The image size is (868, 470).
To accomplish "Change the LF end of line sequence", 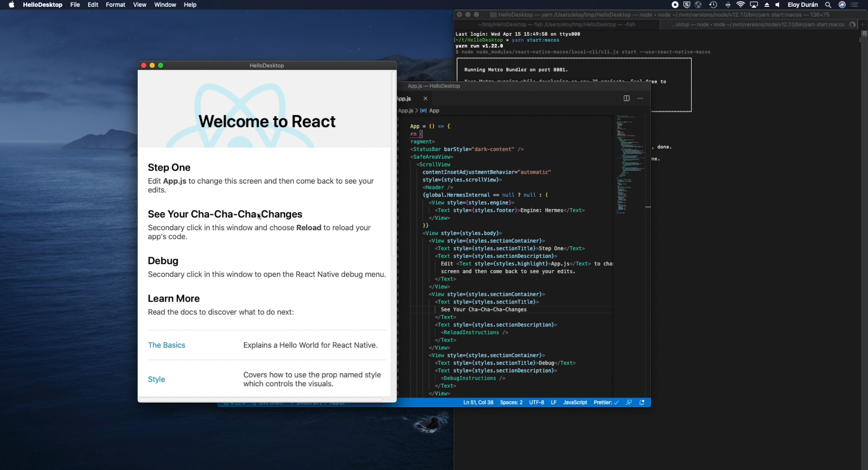I will click(x=554, y=403).
